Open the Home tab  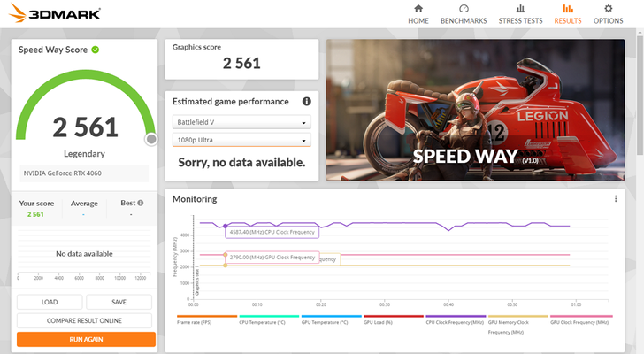click(418, 14)
